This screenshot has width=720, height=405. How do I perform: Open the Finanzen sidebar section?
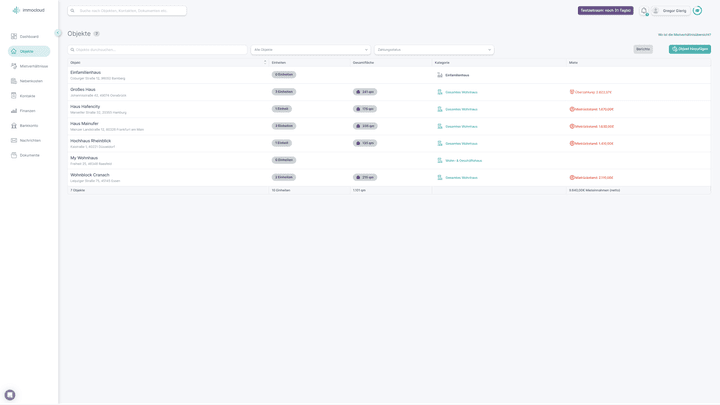[27, 111]
